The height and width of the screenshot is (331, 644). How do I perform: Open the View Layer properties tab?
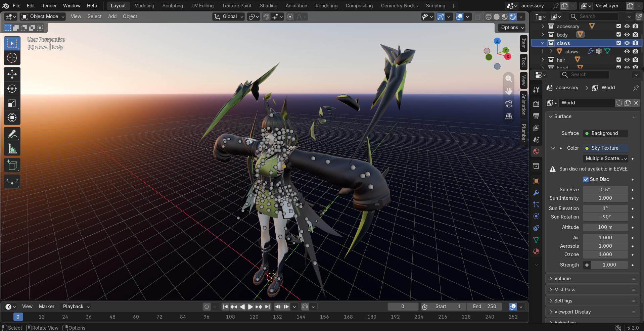tap(536, 128)
